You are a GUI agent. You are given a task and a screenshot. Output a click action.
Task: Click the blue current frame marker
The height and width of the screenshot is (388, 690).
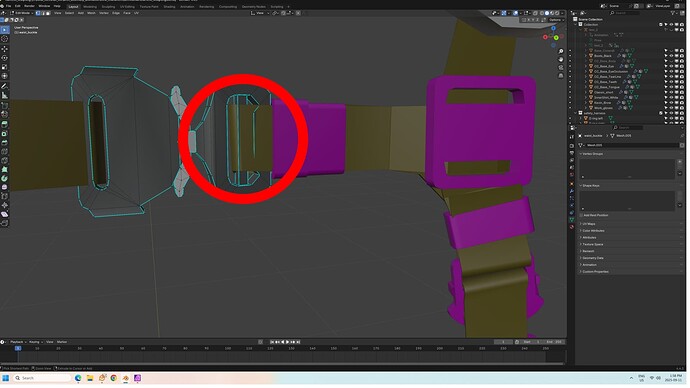[x=18, y=349]
